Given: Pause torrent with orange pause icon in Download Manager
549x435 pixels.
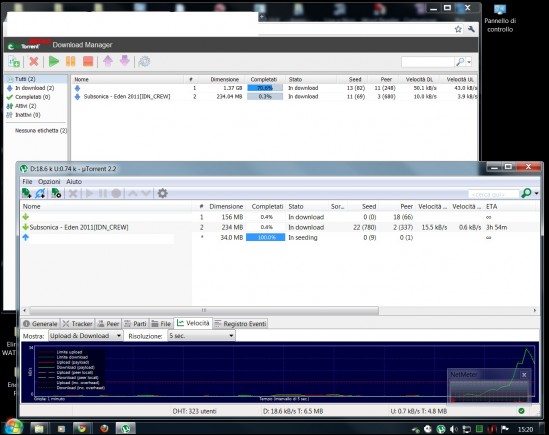Looking at the screenshot, I should click(x=71, y=62).
